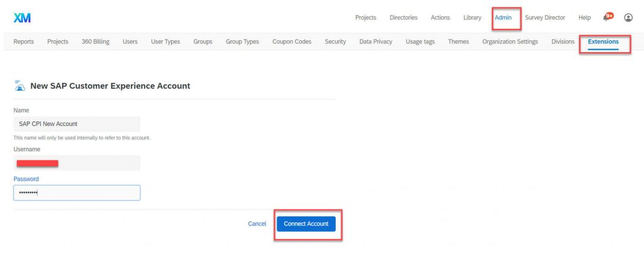Go to Projects in top navigation
The image size is (644, 260).
point(365,18)
